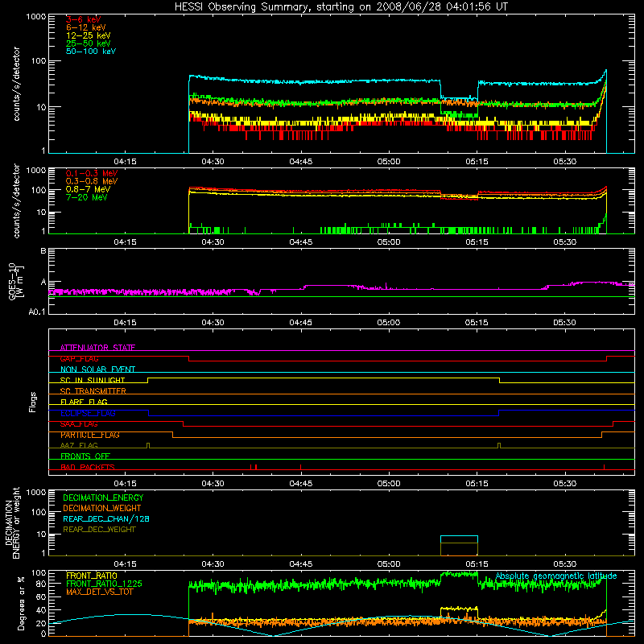Screen dimensions: 644x644
Task: Click the Degrees or % axis label
Action: click(x=21, y=604)
